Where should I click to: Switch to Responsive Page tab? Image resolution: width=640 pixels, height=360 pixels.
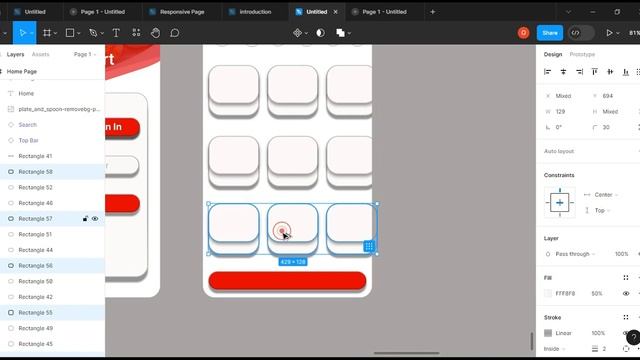pyautogui.click(x=182, y=12)
